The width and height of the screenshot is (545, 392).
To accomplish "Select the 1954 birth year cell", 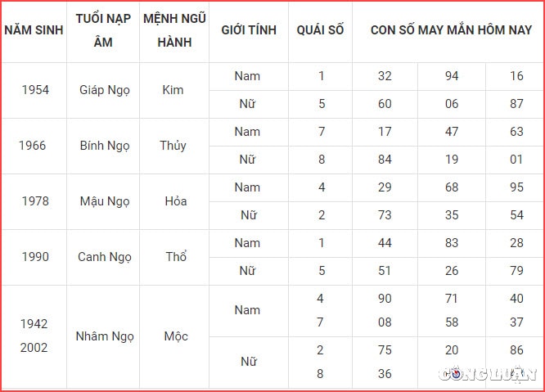I will pyautogui.click(x=35, y=90).
